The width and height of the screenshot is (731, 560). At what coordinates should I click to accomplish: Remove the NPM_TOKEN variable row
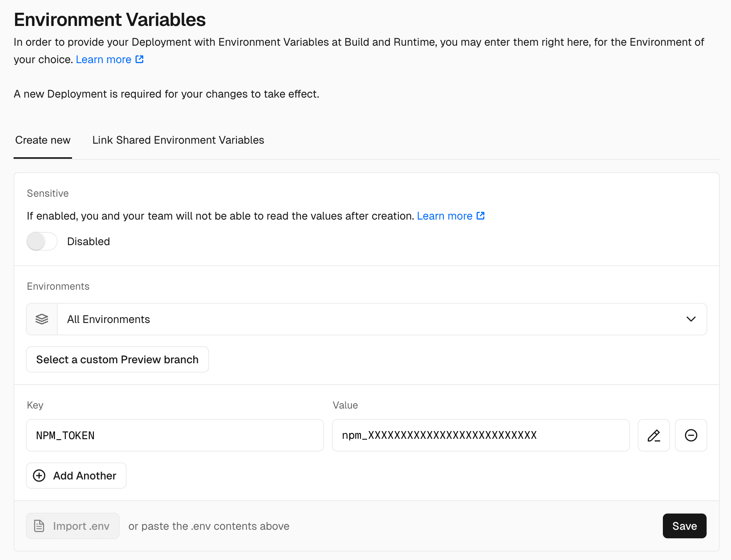691,435
